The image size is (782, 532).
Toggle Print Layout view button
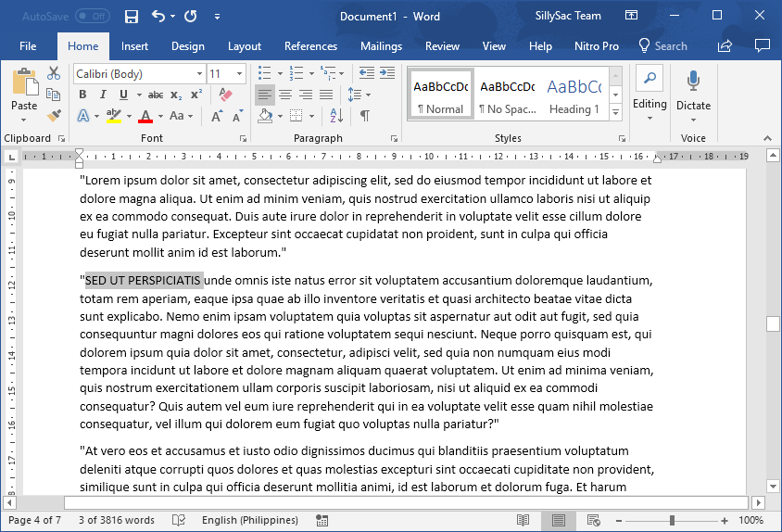pyautogui.click(x=558, y=521)
